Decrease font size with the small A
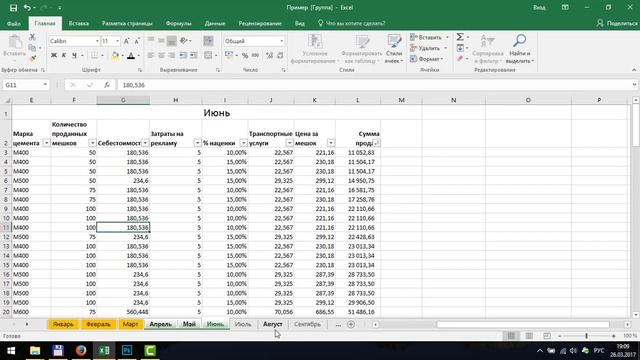The height and width of the screenshot is (360, 640). 137,41
